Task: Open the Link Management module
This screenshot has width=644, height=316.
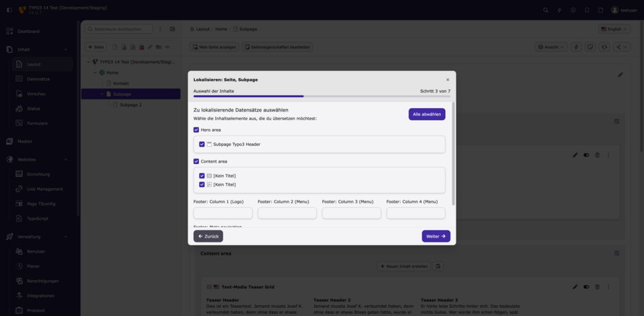Action: coord(45,189)
